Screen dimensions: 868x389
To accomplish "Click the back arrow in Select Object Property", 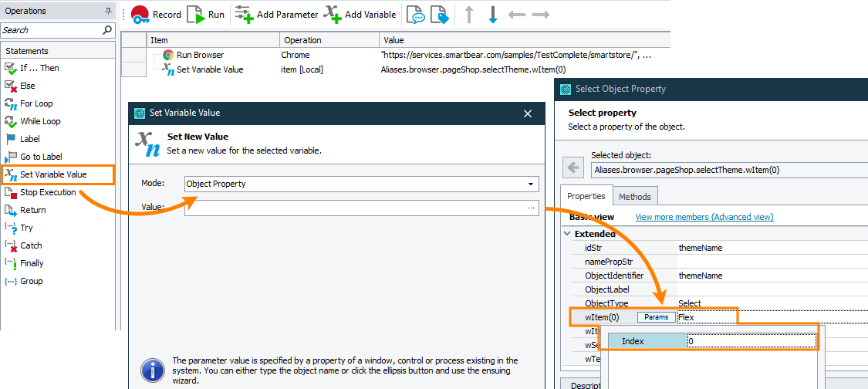I will pyautogui.click(x=572, y=167).
